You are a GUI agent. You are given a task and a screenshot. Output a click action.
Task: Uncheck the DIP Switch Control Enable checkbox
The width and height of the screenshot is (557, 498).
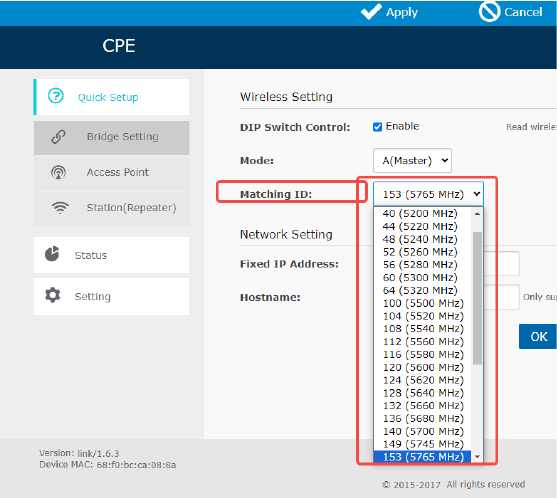coord(377,127)
